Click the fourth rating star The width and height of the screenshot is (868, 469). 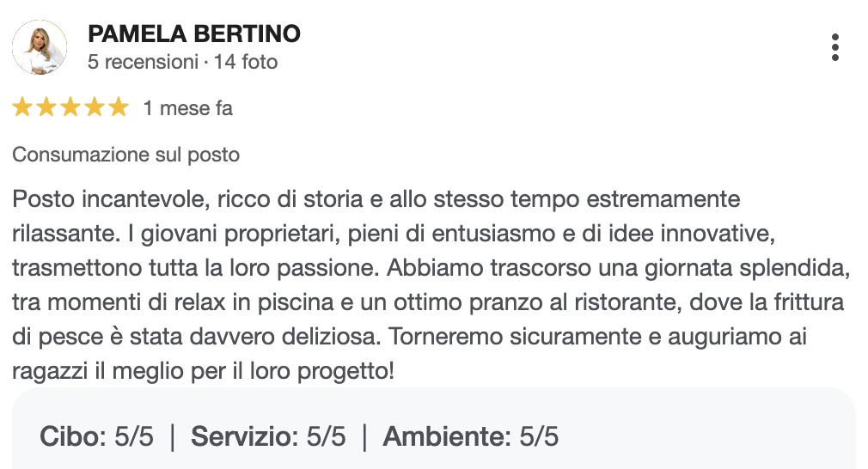click(x=95, y=108)
